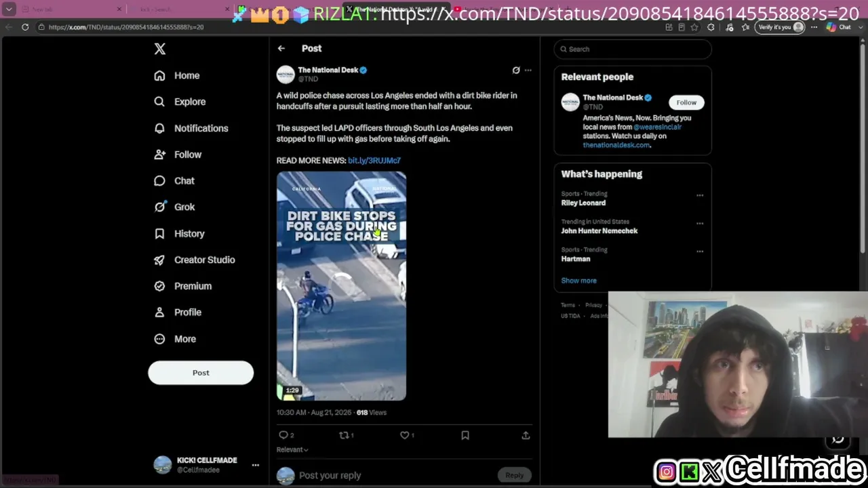
Task: Open more options for Riley Leonard trend
Action: click(x=700, y=195)
